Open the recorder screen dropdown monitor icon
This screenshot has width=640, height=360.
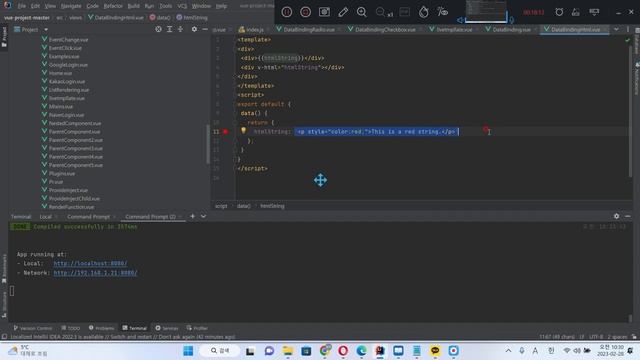(x=594, y=12)
